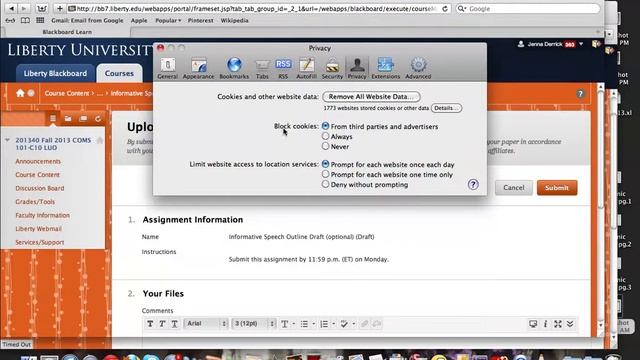640x360 pixels.
Task: Toggle fullscreen mode in Comments editor
Action: tap(558, 324)
